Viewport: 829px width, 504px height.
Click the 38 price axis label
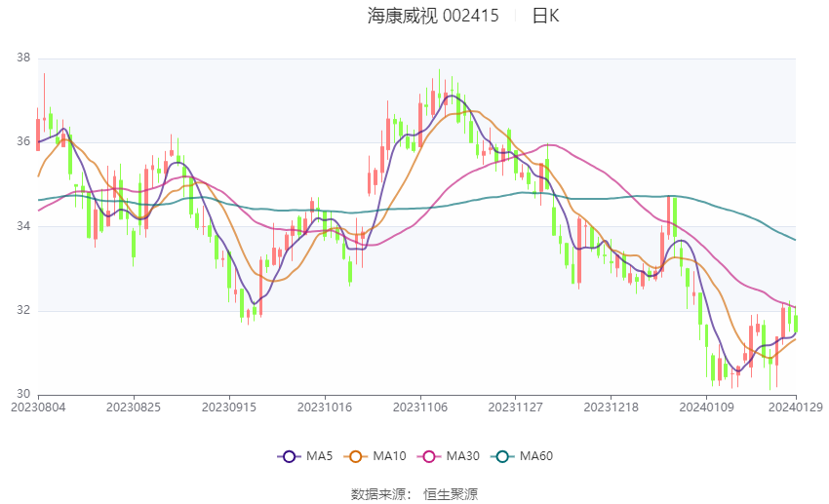click(x=23, y=58)
